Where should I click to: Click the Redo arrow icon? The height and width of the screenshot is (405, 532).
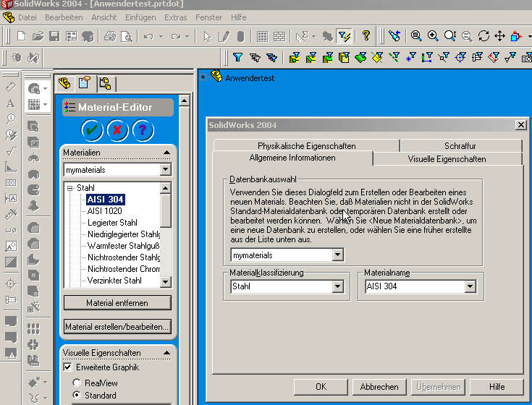click(175, 36)
